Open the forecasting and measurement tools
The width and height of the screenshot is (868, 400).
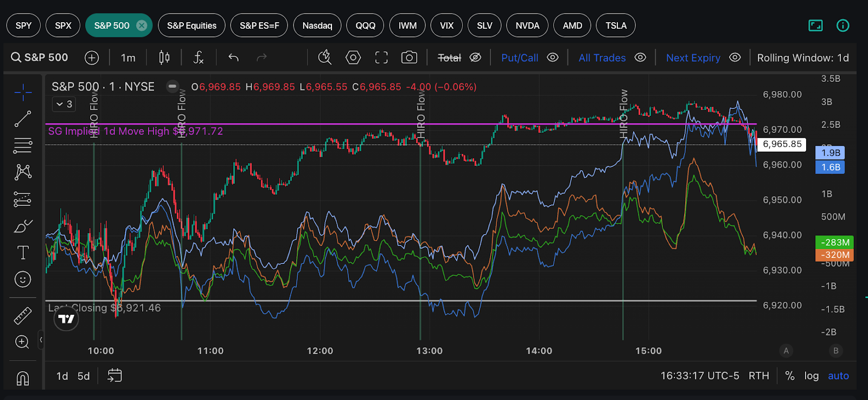point(23,199)
